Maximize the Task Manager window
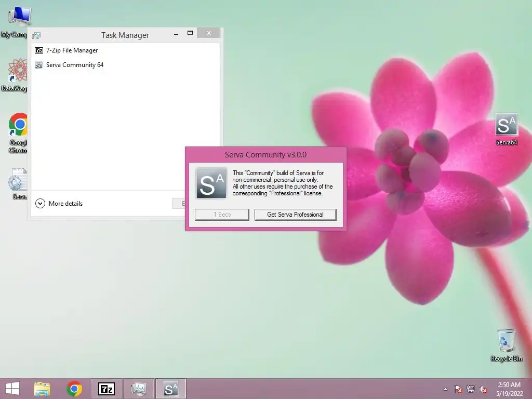This screenshot has height=399, width=532. tap(190, 33)
